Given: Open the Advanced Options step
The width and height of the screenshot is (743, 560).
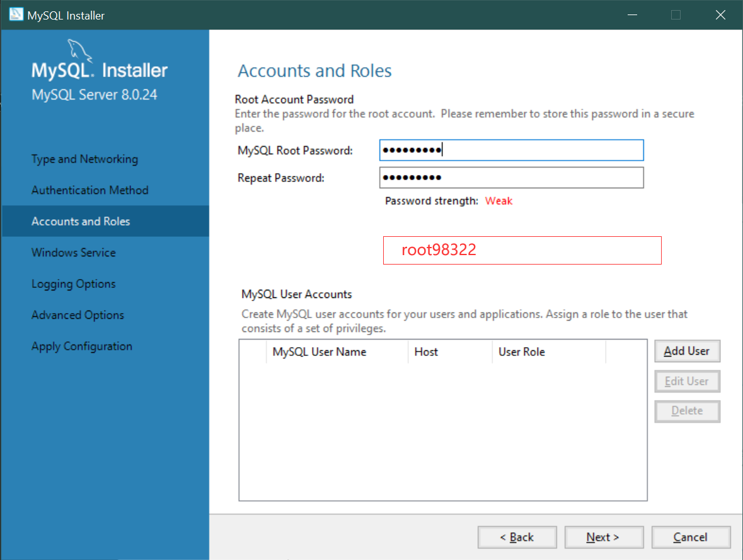Looking at the screenshot, I should point(78,315).
